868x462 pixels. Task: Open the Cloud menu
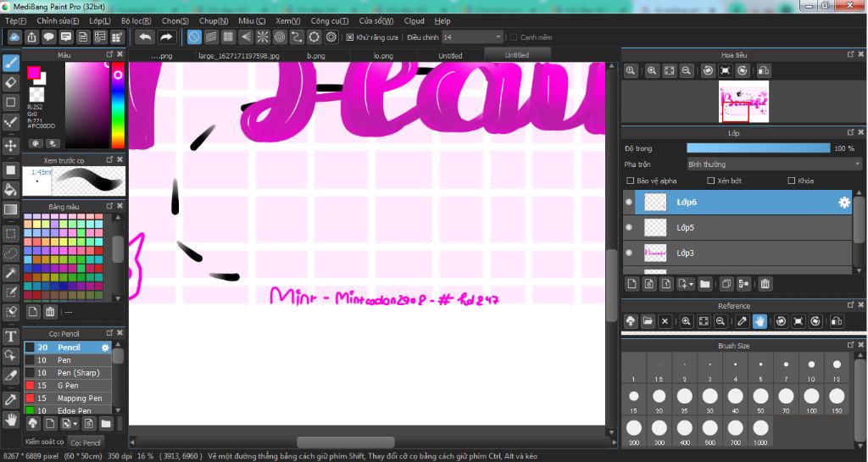414,20
